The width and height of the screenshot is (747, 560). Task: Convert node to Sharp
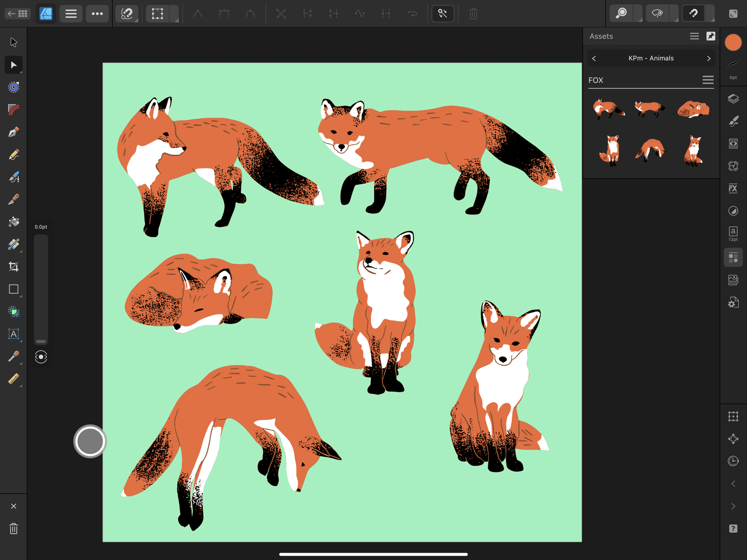click(198, 14)
